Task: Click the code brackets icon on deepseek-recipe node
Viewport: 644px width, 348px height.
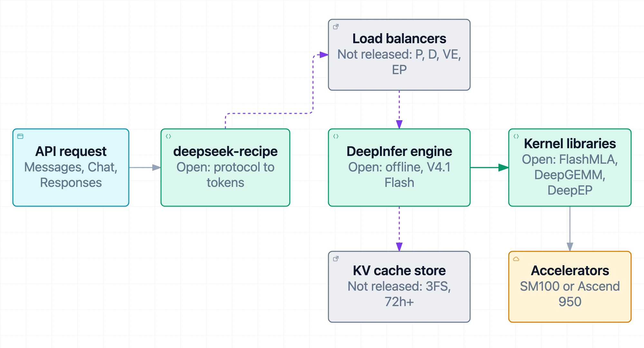Action: click(168, 136)
